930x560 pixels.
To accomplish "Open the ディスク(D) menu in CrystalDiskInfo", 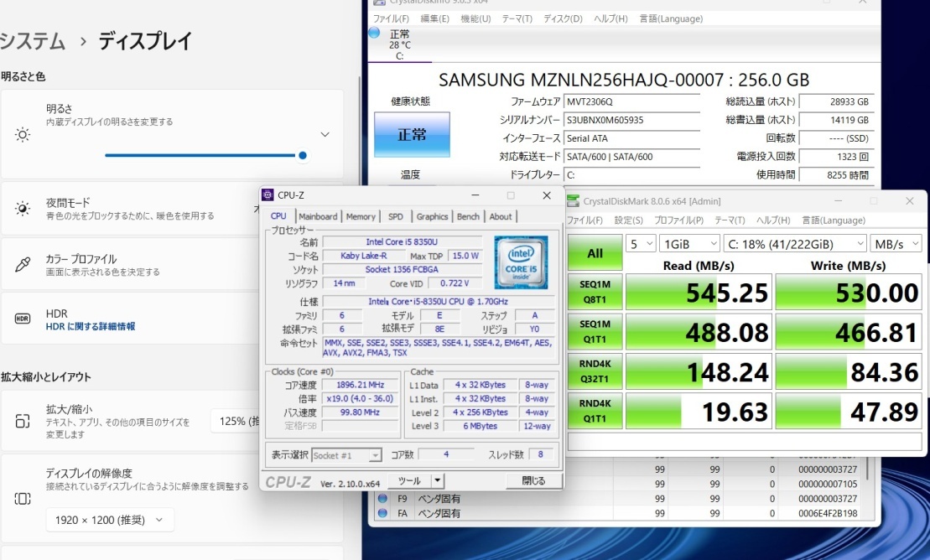I will 563,19.
